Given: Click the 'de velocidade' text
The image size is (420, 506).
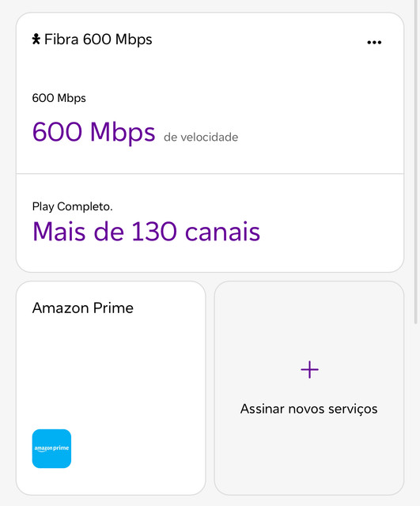Looking at the screenshot, I should tap(201, 137).
